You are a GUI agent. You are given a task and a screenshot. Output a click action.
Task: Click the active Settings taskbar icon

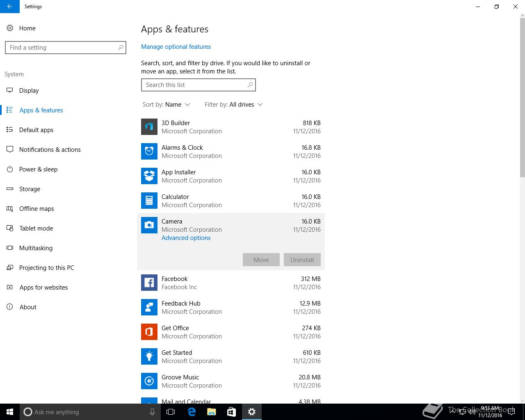pyautogui.click(x=252, y=412)
